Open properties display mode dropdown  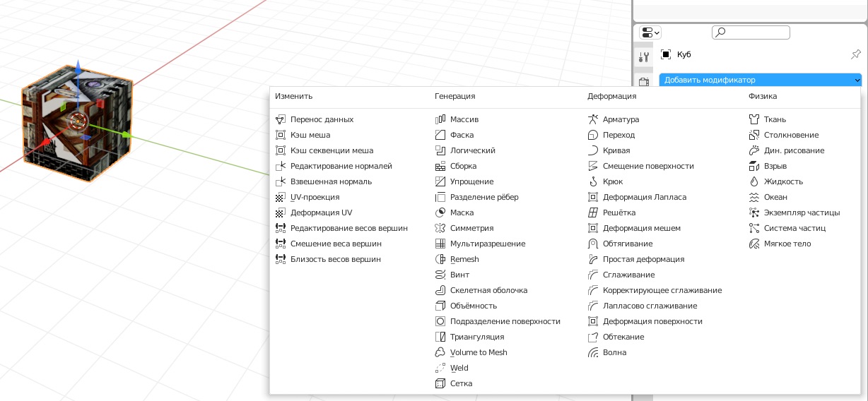coord(650,32)
